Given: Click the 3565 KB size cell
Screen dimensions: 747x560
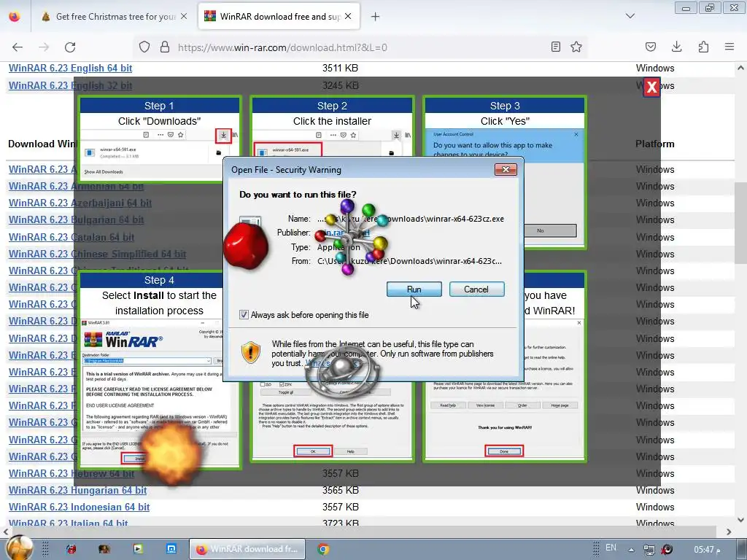Looking at the screenshot, I should 340,491.
